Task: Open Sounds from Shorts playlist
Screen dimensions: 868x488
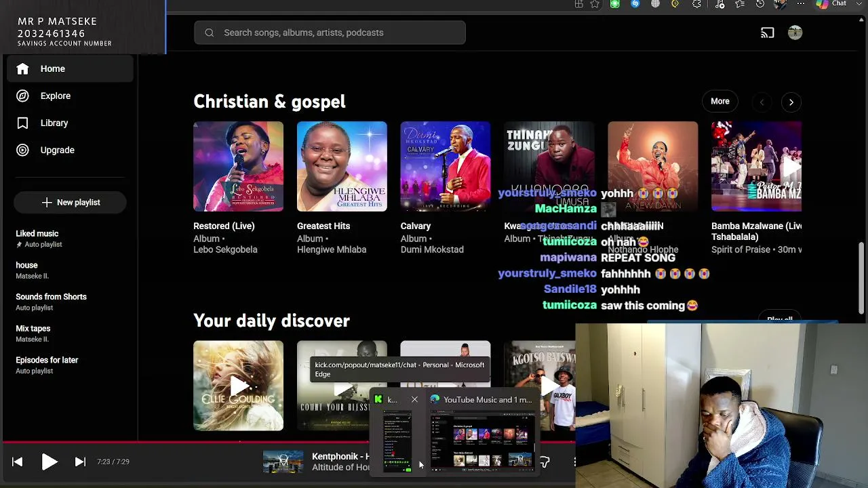Action: tap(71, 302)
